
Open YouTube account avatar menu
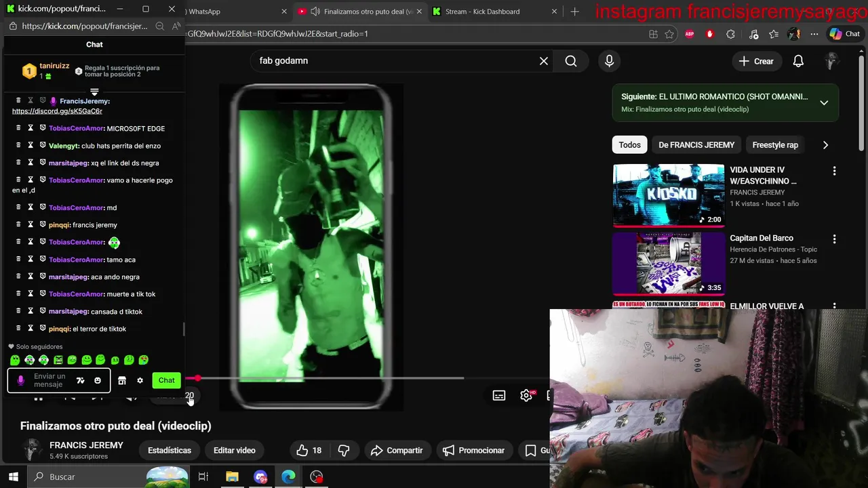pos(832,61)
